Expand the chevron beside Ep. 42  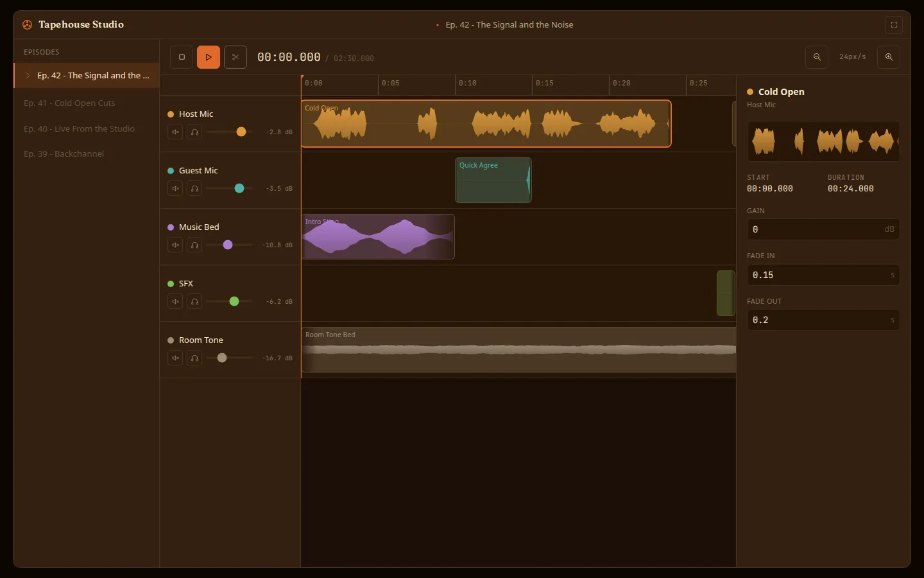click(x=28, y=75)
